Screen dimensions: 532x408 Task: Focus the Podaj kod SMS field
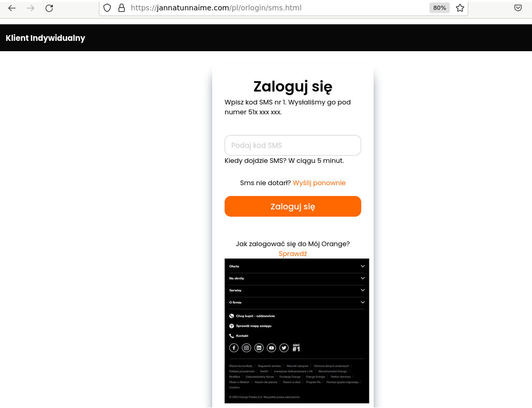[292, 145]
